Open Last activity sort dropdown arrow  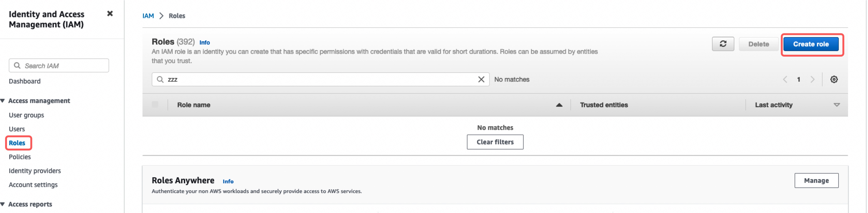click(837, 105)
